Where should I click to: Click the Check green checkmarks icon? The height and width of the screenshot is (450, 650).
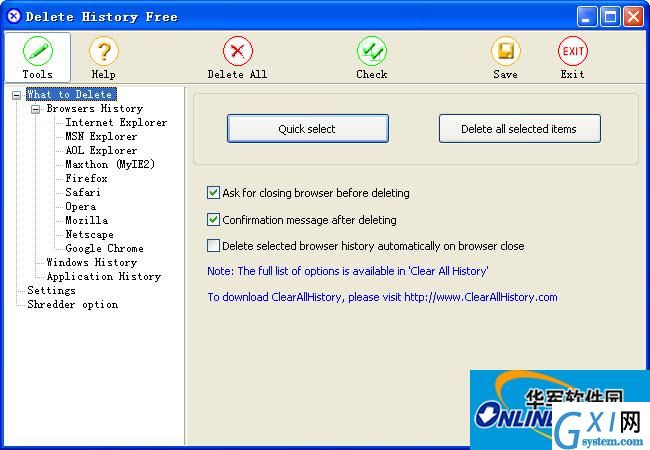[372, 51]
